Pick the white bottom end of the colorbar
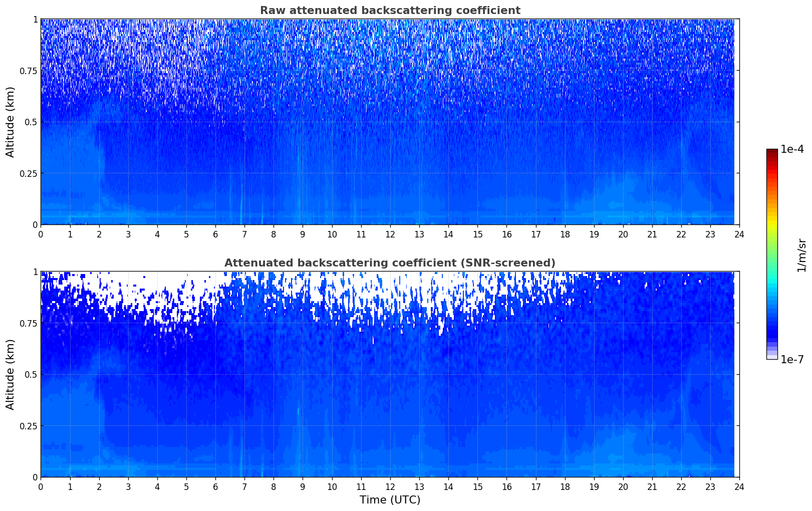The image size is (812, 511). pyautogui.click(x=772, y=357)
